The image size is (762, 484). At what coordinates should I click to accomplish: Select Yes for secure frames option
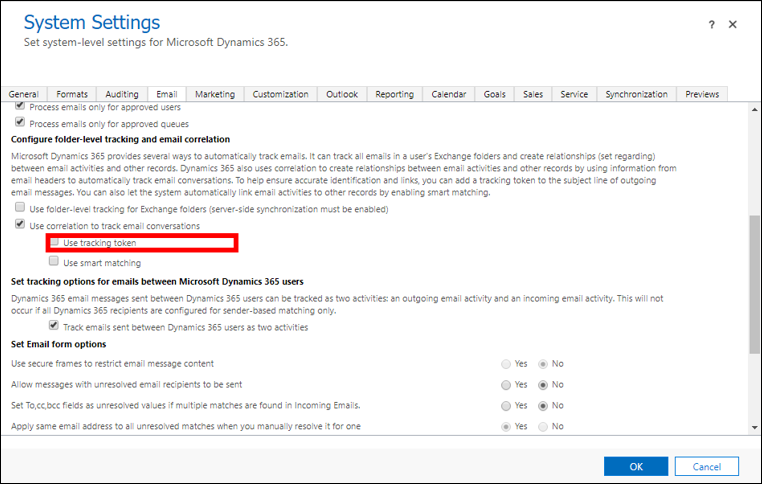(x=506, y=364)
